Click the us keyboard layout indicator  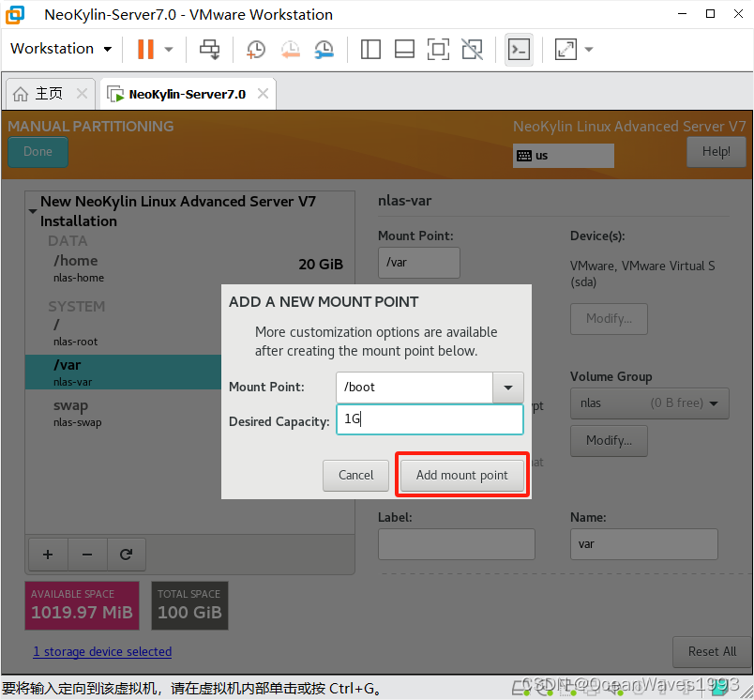[x=563, y=156]
